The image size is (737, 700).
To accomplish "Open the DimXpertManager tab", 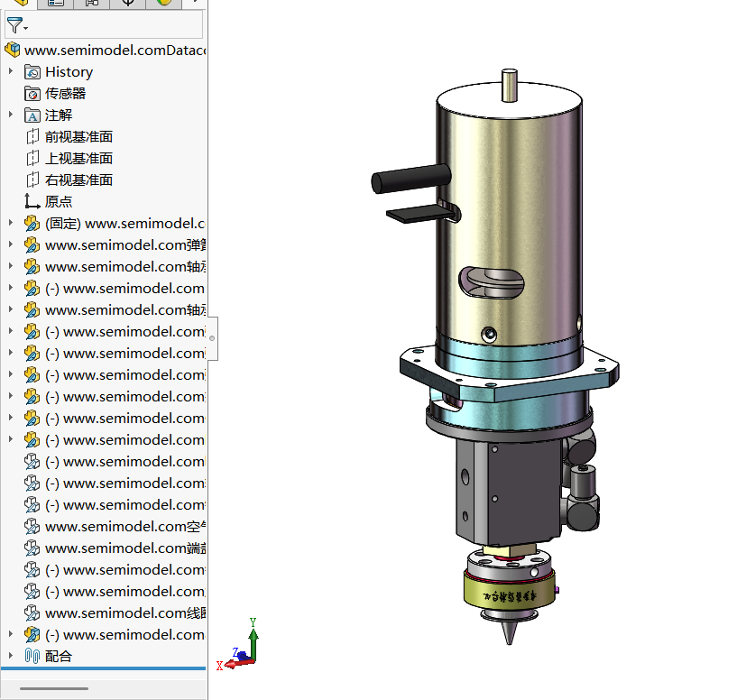I will (x=128, y=4).
